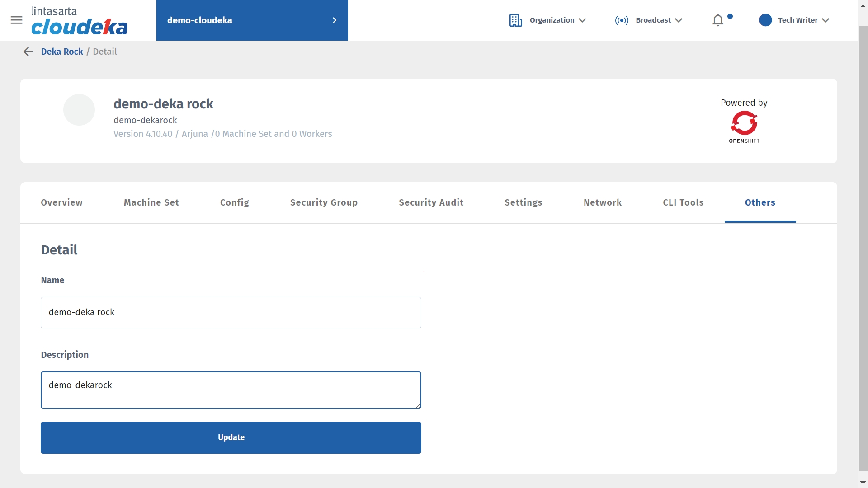The image size is (868, 488).
Task: Open the CLI Tools tab
Action: (683, 202)
